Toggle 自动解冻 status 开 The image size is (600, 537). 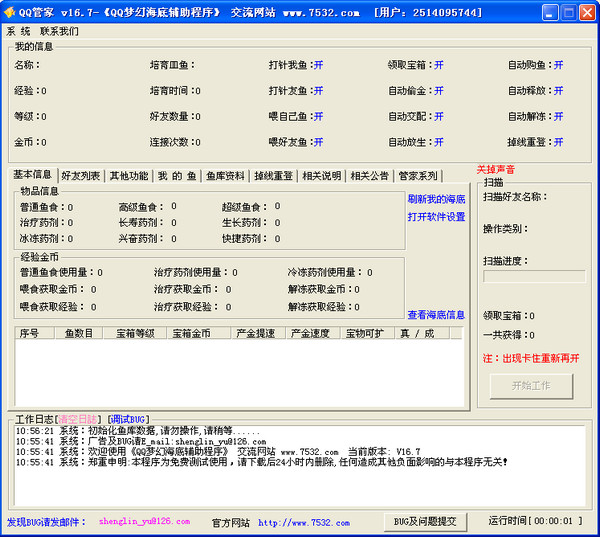(x=559, y=116)
